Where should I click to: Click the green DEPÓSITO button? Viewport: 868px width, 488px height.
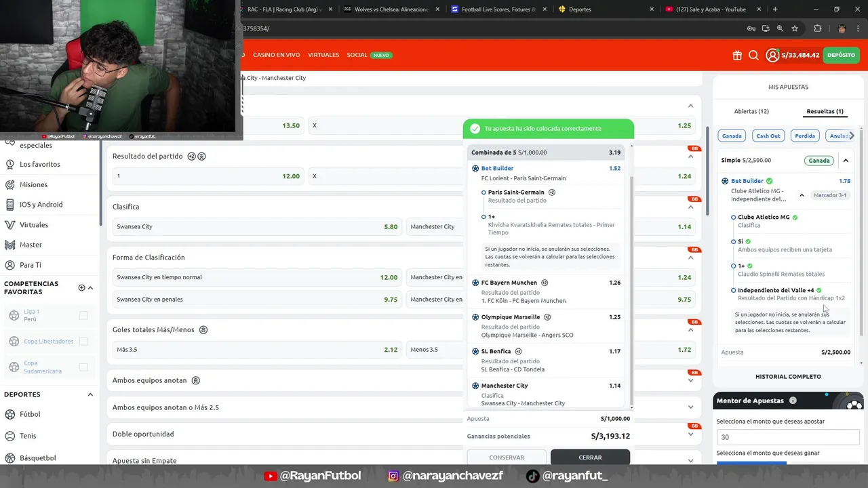coord(841,55)
